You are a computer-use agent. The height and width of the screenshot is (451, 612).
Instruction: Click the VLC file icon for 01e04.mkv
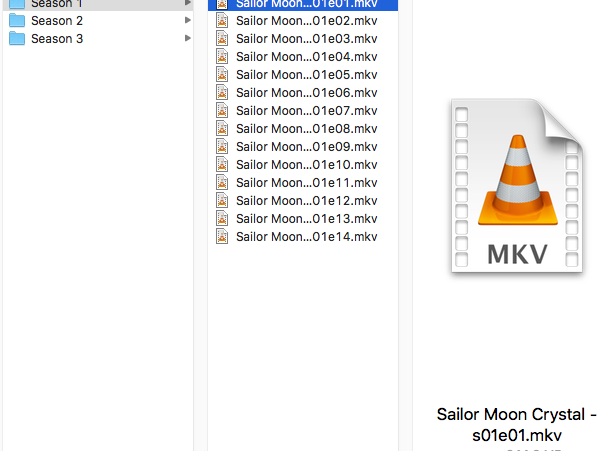point(222,56)
